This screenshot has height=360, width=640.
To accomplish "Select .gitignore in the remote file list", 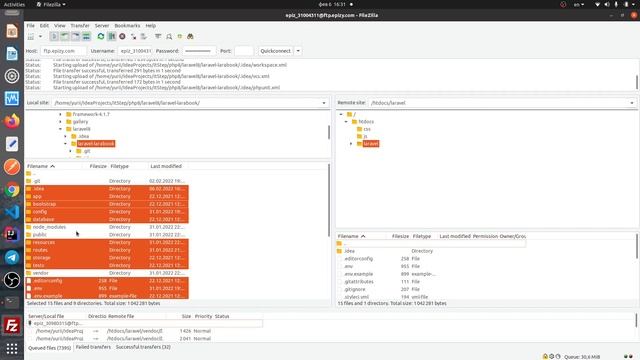I will pos(431,289).
